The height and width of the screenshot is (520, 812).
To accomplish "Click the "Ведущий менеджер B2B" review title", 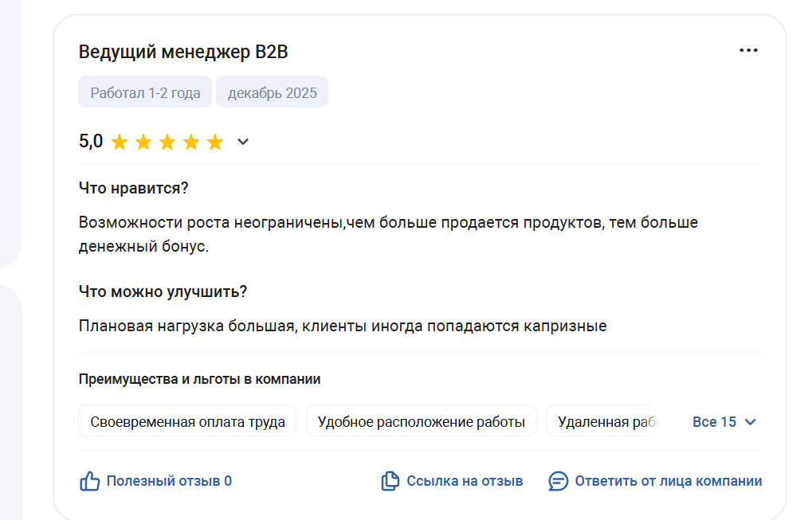I will (x=183, y=53).
